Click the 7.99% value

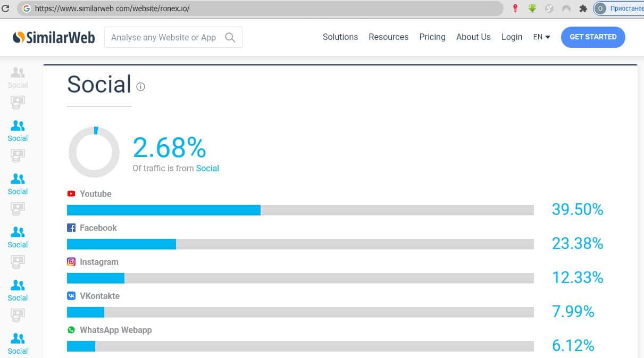tap(573, 311)
